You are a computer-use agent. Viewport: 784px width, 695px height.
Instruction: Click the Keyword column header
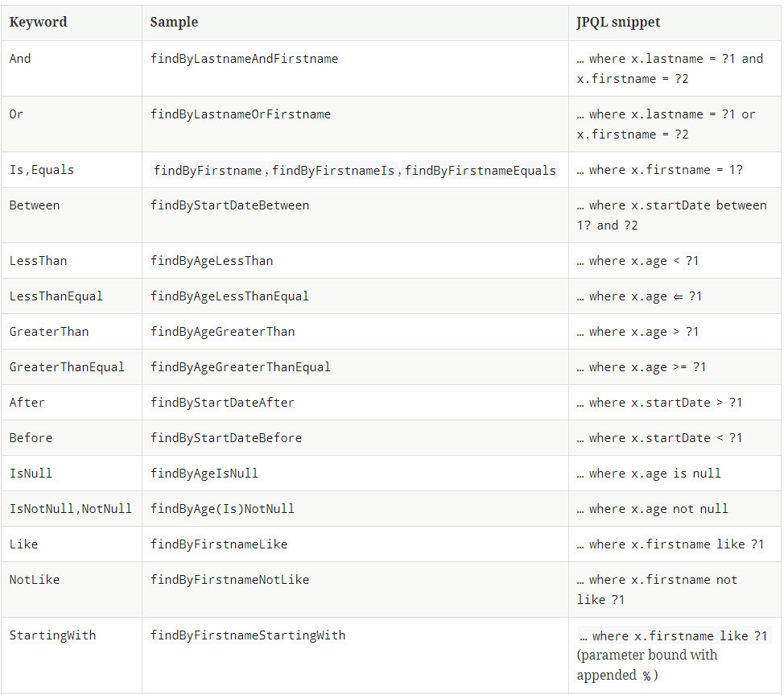38,23
